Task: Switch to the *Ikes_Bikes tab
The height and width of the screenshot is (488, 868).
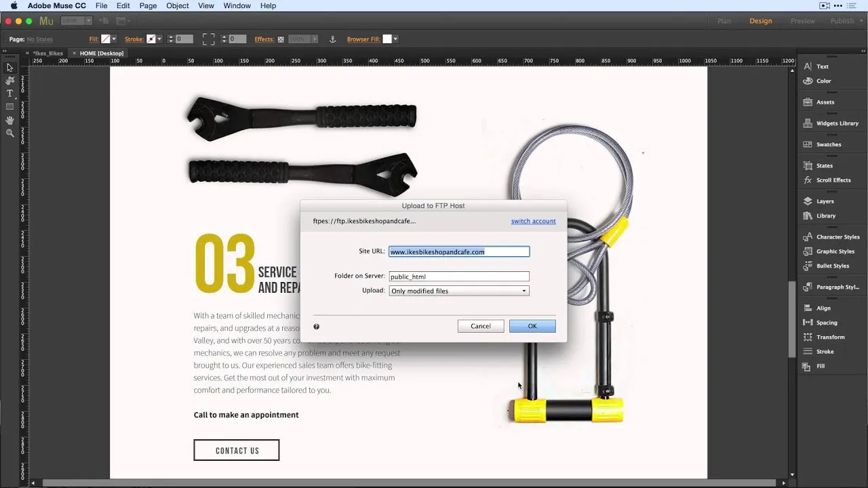Action: (47, 53)
